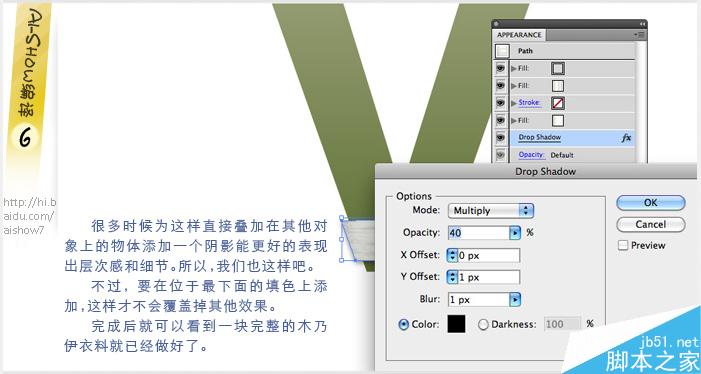Click the topmost Fill color swatch
This screenshot has height=374, width=701.
[557, 68]
